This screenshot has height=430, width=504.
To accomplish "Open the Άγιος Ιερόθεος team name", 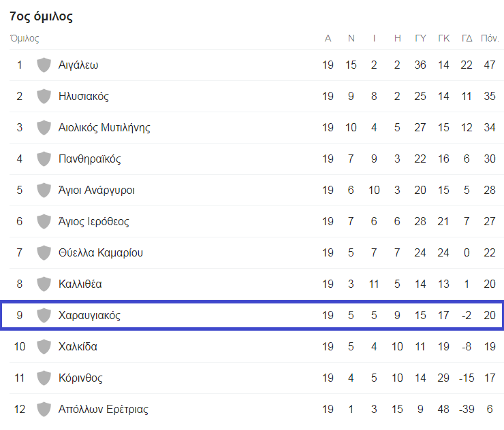I will click(93, 222).
